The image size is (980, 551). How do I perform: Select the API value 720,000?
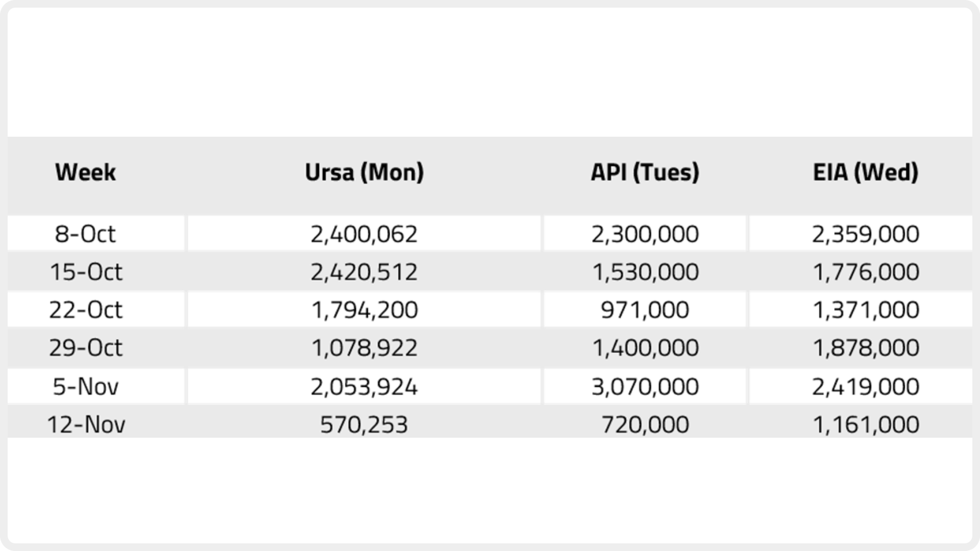pyautogui.click(x=645, y=424)
